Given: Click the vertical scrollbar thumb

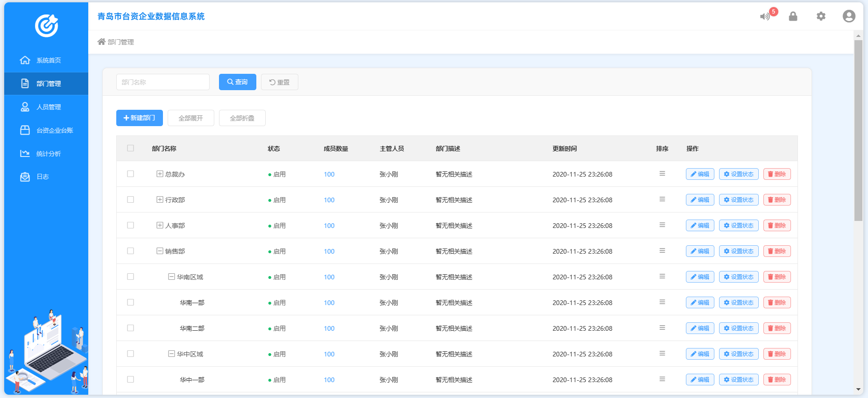Looking at the screenshot, I should 858,130.
